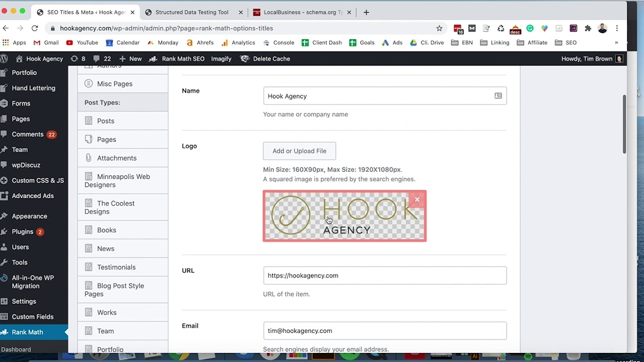The image size is (644, 362).
Task: Go back using the browser back arrow
Action: tap(6, 28)
